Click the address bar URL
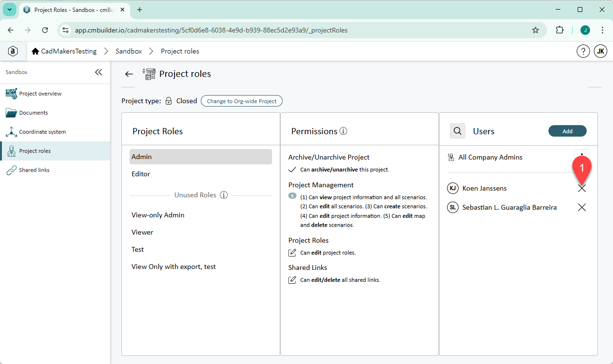 (x=211, y=30)
